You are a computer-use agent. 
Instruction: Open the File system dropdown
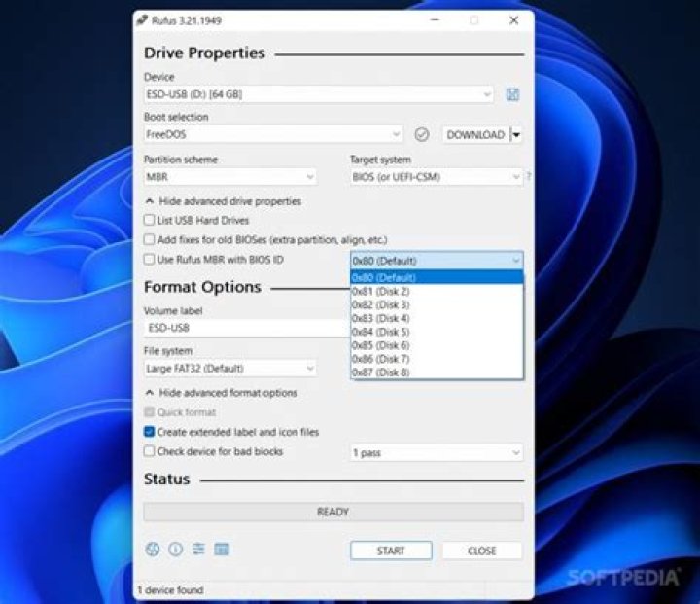(230, 369)
